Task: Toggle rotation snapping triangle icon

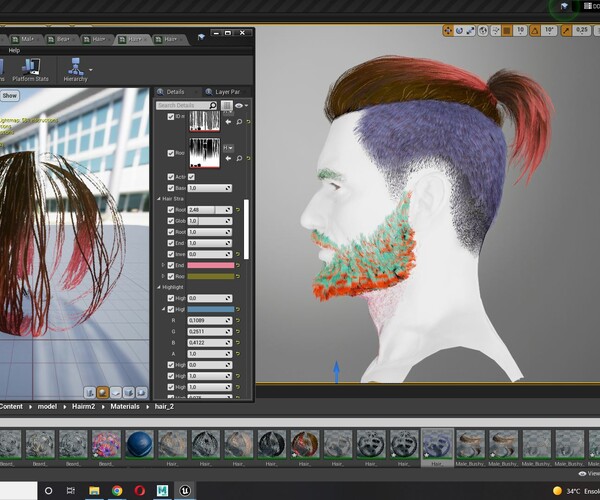Action: click(535, 31)
